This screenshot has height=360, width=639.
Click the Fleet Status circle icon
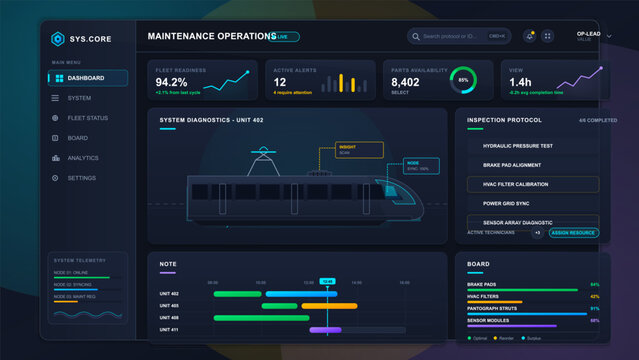pos(55,118)
